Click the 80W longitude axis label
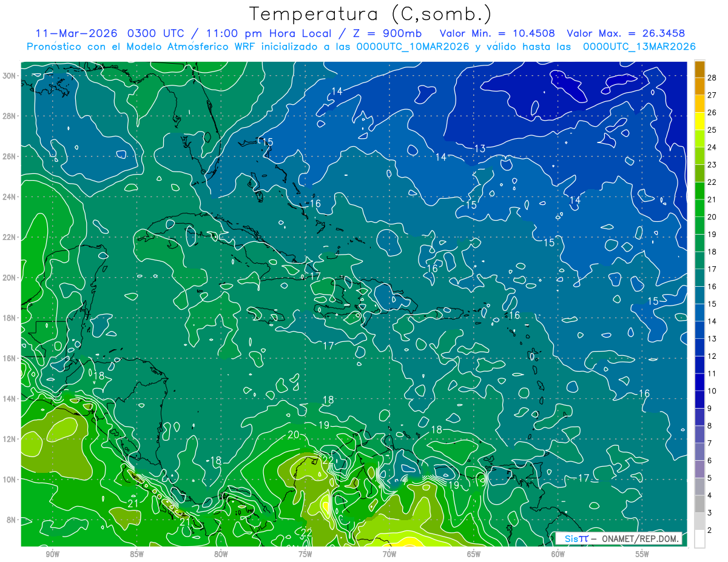 (x=221, y=554)
